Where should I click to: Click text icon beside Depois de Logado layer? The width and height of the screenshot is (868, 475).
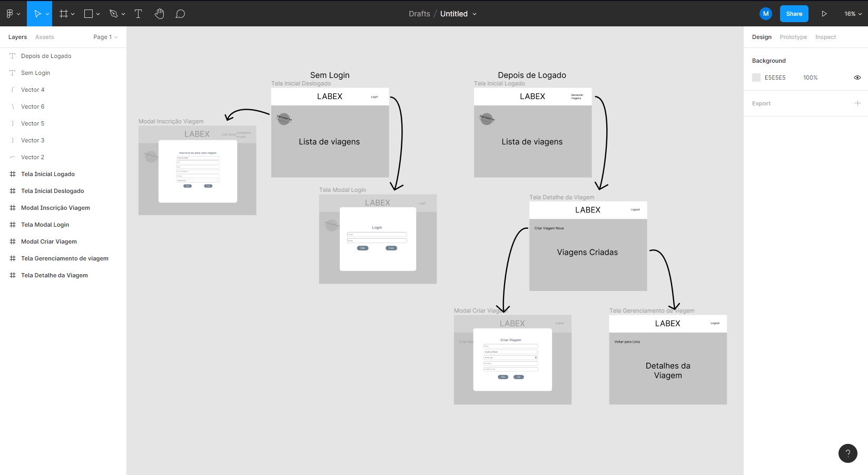pos(13,56)
